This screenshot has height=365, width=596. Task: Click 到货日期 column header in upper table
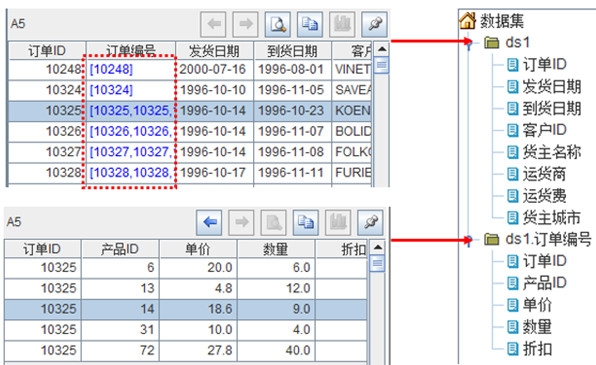[x=292, y=51]
